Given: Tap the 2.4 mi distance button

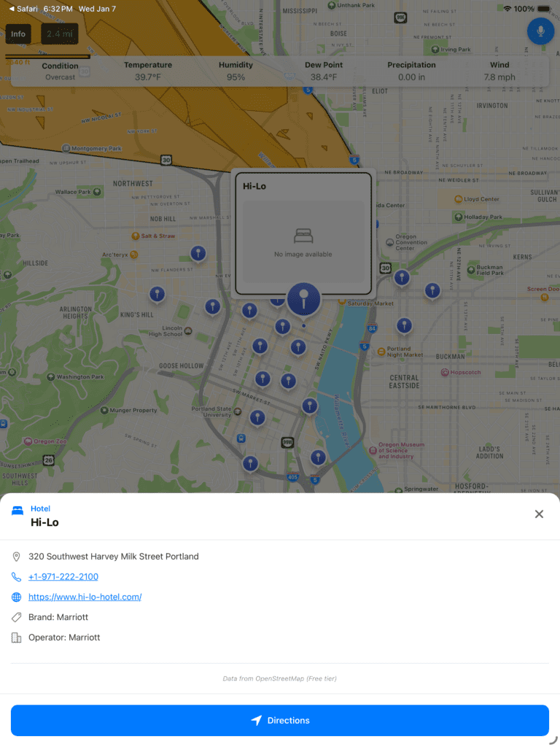Looking at the screenshot, I should pos(59,34).
